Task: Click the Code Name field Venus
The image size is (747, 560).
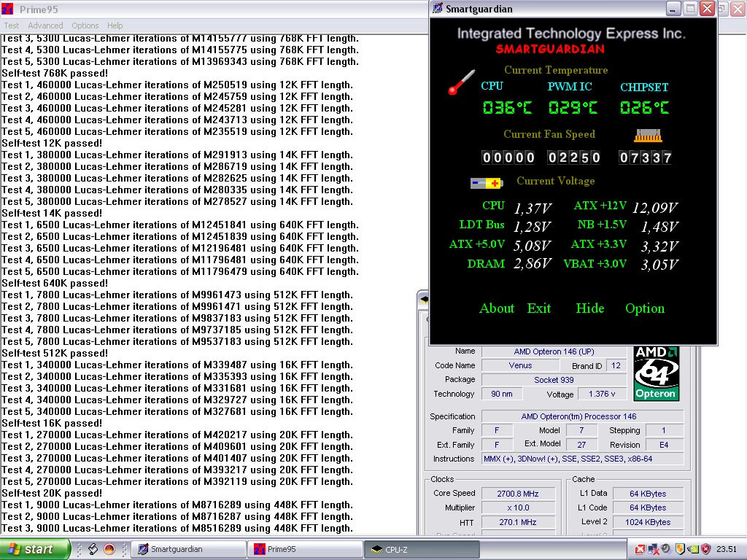Action: coord(520,366)
